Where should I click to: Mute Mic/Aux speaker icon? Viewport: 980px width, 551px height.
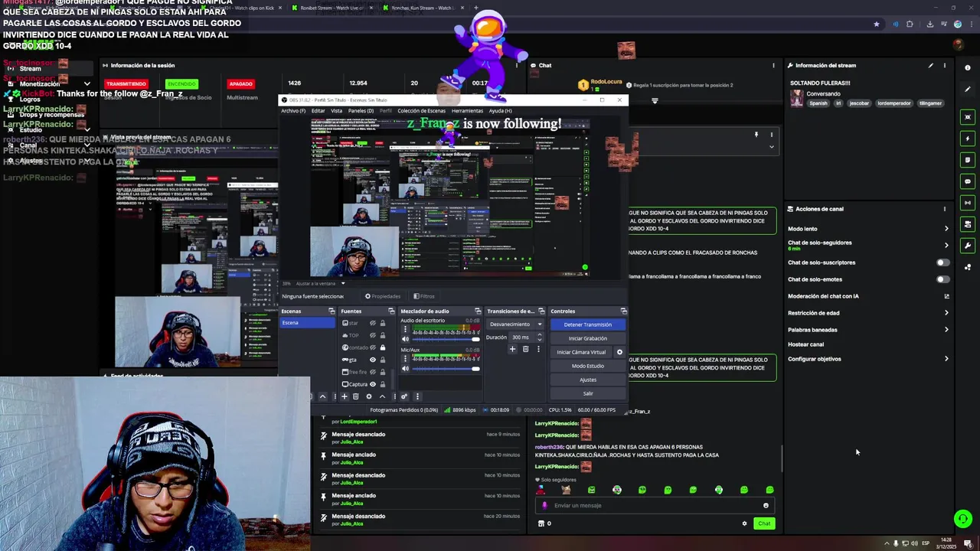pos(406,369)
